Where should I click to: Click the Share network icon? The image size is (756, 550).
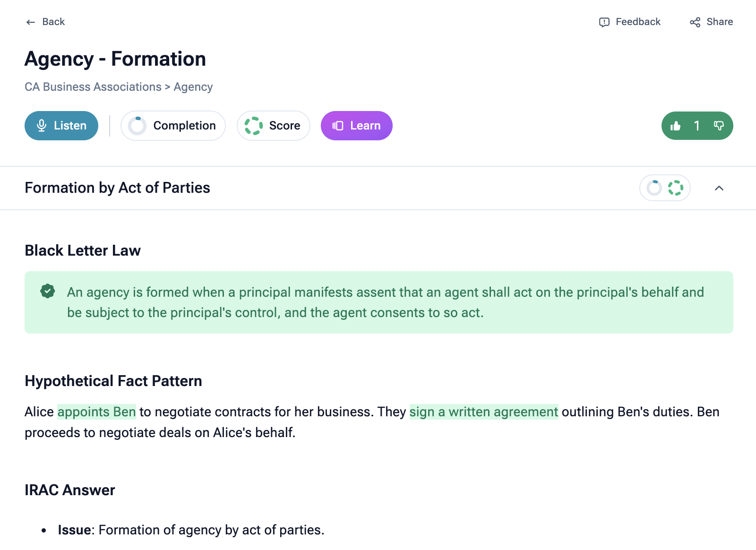(x=695, y=22)
